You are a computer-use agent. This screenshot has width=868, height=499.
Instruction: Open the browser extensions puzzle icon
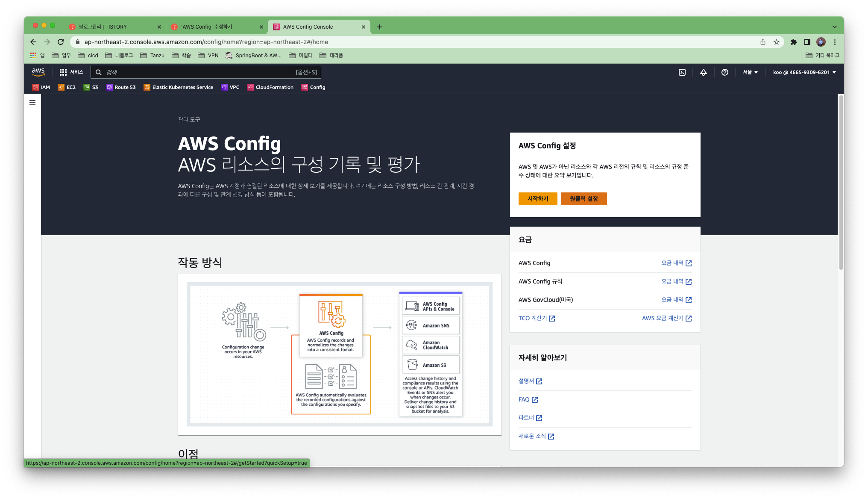(794, 42)
